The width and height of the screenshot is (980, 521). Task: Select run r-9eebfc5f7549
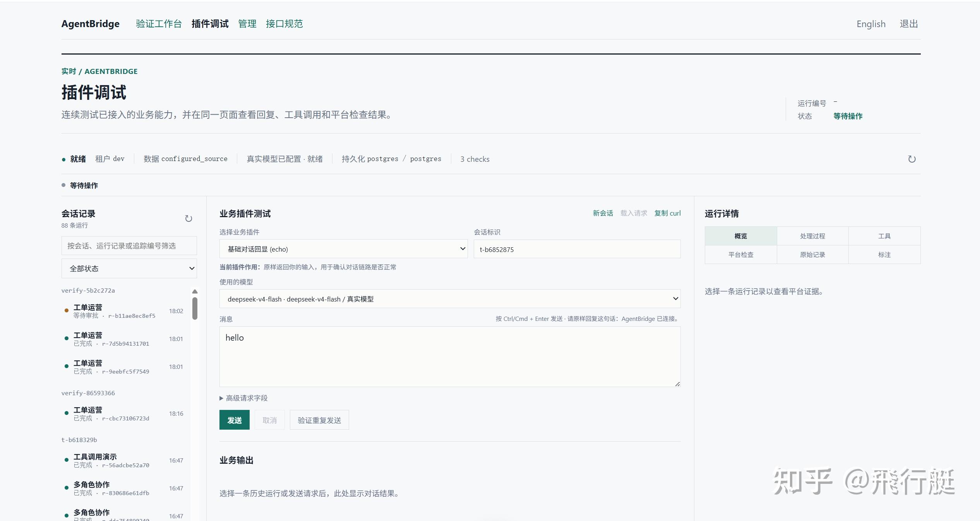pyautogui.click(x=125, y=367)
